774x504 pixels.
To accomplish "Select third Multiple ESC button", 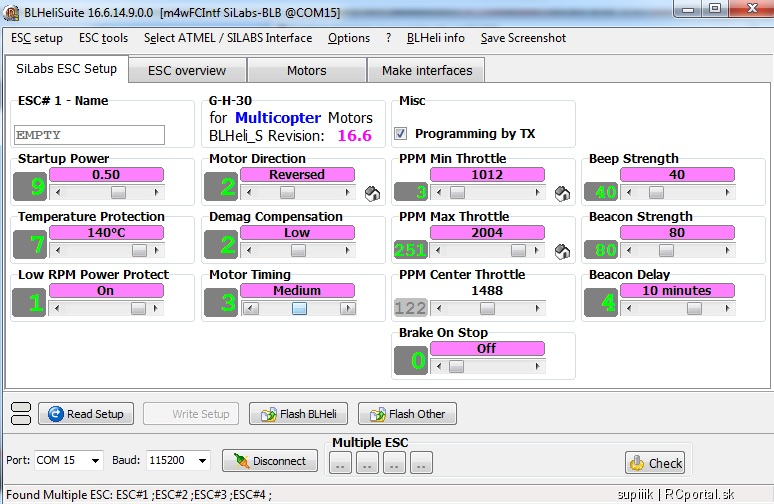I will pyautogui.click(x=394, y=463).
